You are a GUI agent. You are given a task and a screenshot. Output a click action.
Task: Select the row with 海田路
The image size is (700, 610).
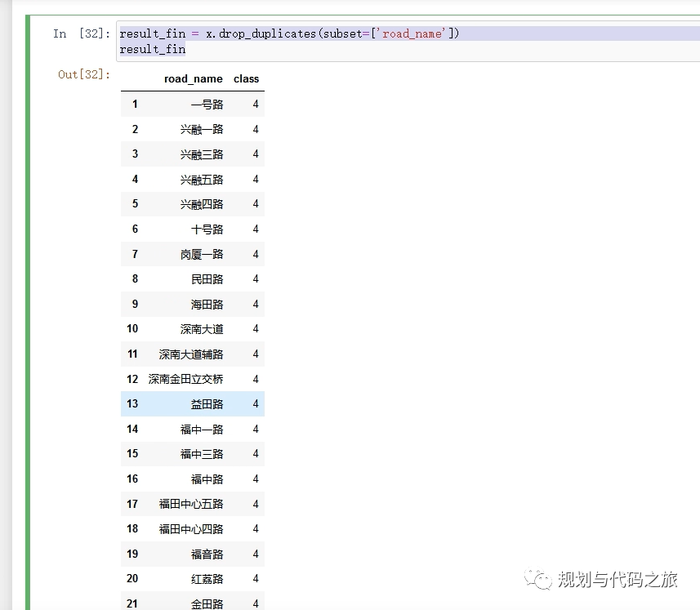193,304
